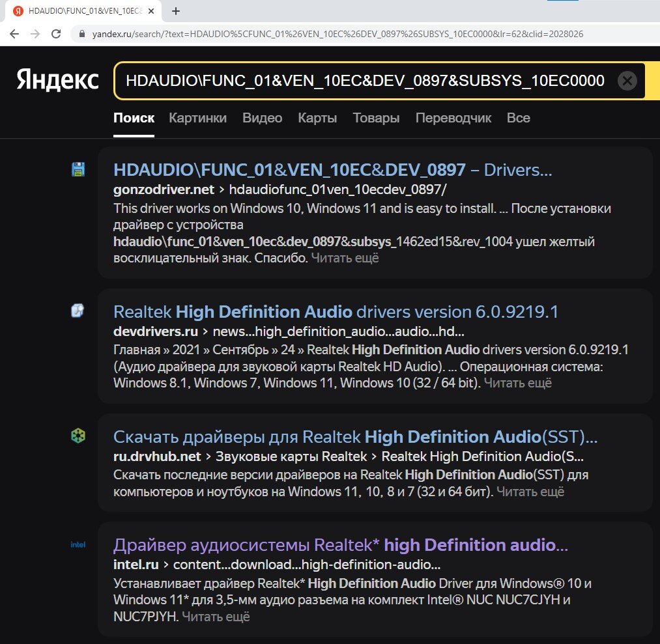The width and height of the screenshot is (660, 644).
Task: Expand 'Читать ещё' on the gonzodriver result
Action: pyautogui.click(x=345, y=258)
